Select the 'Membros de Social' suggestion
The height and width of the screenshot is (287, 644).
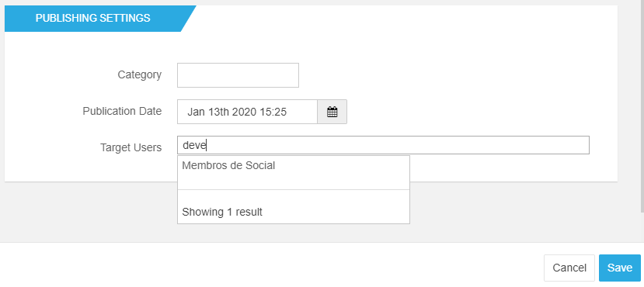coord(293,173)
